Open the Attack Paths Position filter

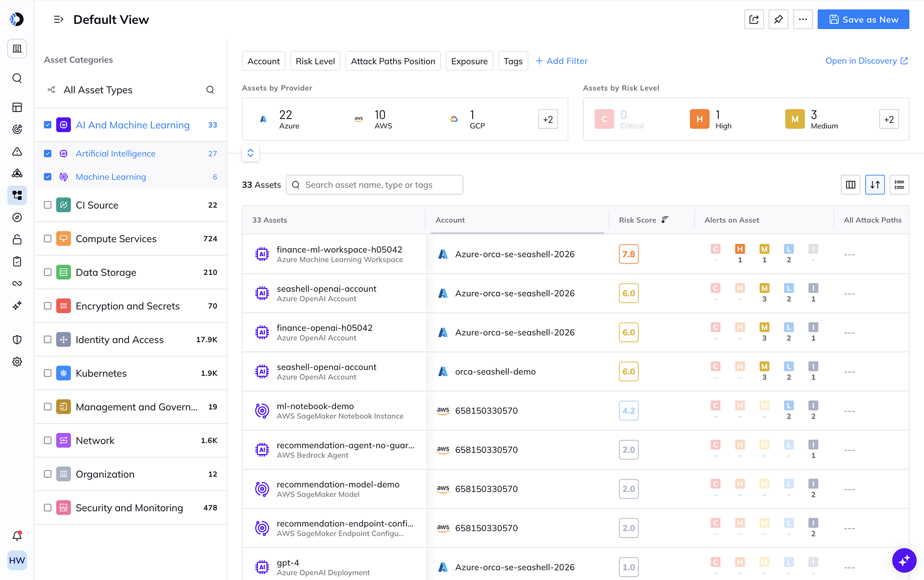(x=393, y=61)
